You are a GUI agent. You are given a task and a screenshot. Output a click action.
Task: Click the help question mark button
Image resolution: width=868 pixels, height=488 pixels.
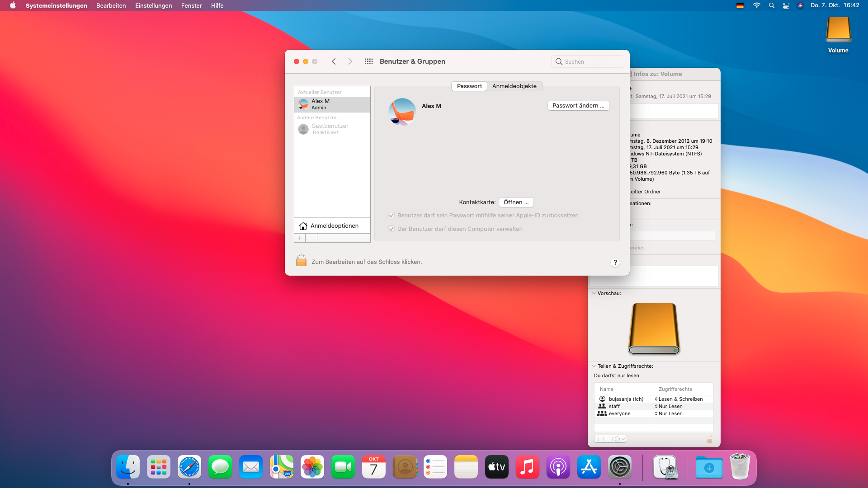pyautogui.click(x=615, y=263)
